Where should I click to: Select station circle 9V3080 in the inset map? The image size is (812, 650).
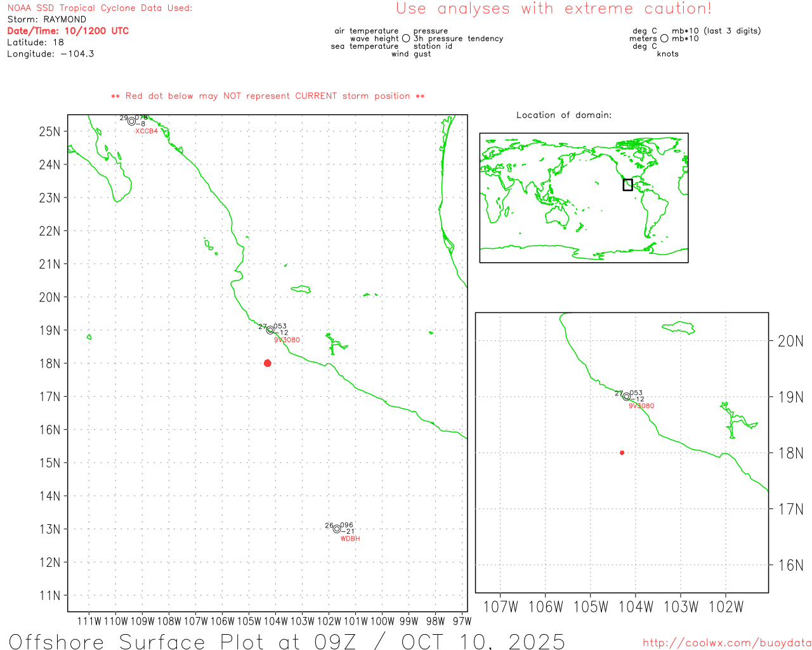coord(626,397)
